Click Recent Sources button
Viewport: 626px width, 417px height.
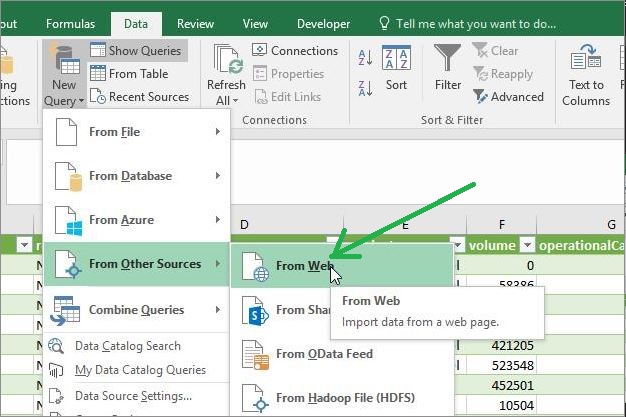[139, 97]
